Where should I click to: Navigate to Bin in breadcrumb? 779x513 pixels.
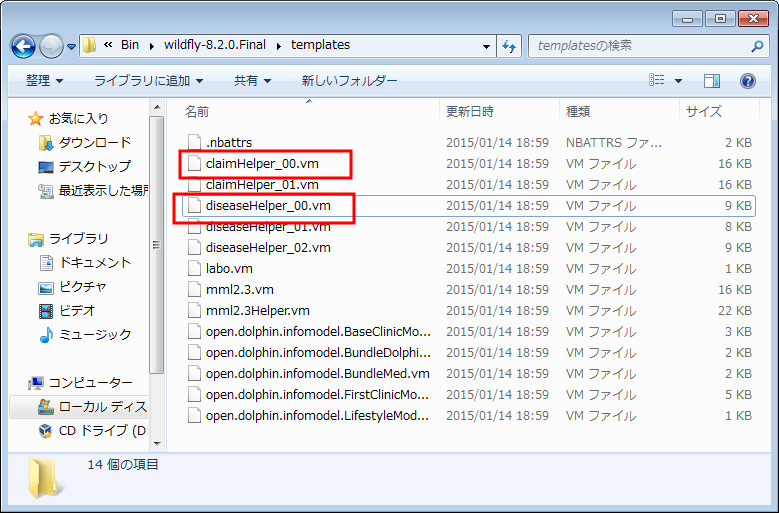tap(130, 45)
